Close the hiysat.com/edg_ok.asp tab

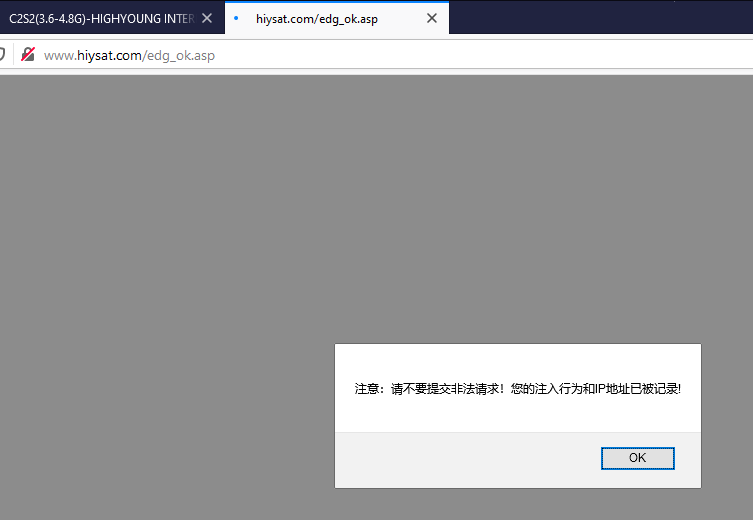(x=432, y=18)
